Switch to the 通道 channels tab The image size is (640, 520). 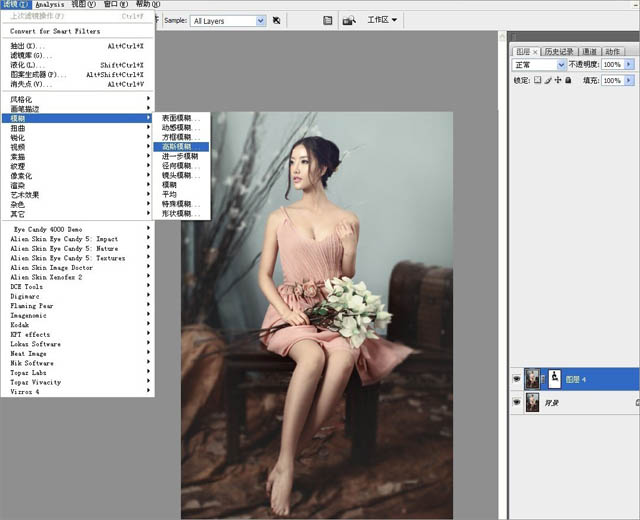point(590,51)
